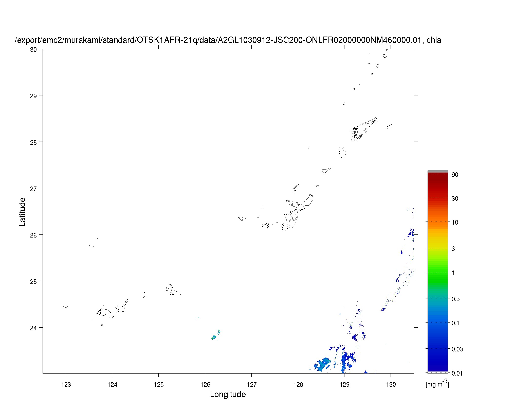
Task: Click the colorbar units label mg m-3
Action: 437,383
